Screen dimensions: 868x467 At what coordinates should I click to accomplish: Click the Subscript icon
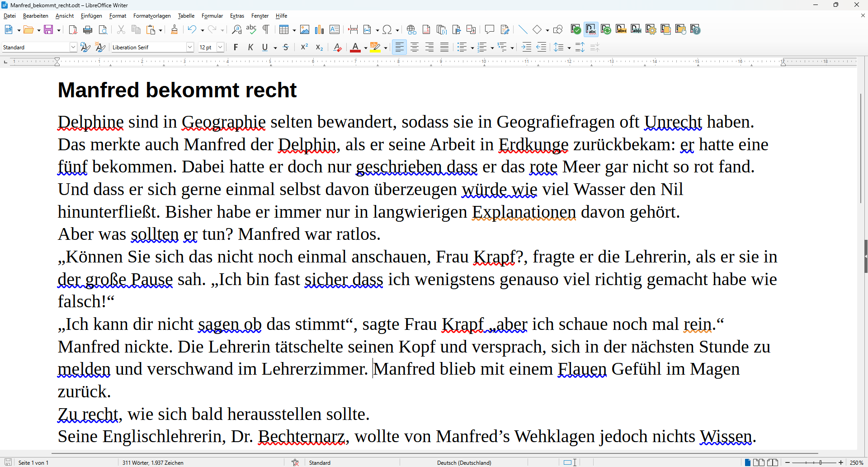pyautogui.click(x=320, y=47)
